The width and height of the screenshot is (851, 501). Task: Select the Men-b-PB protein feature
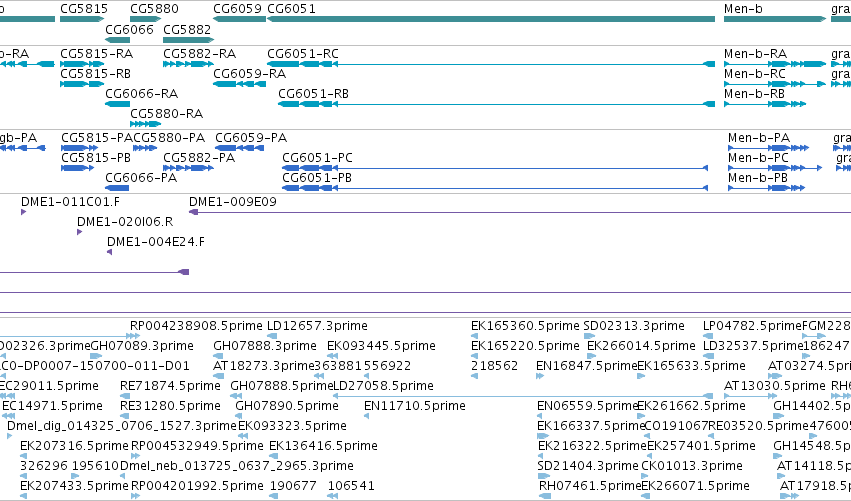(766, 188)
